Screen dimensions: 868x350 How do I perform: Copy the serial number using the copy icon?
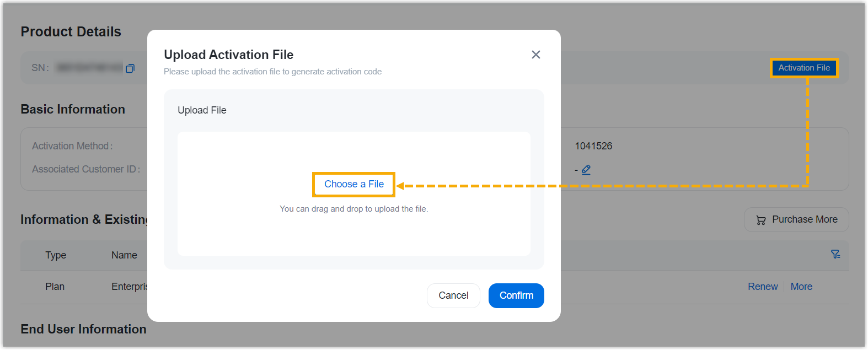click(130, 68)
